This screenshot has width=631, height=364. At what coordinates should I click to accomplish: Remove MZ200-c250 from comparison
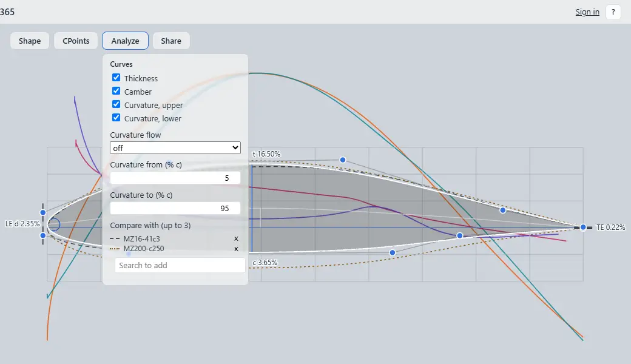pos(236,249)
